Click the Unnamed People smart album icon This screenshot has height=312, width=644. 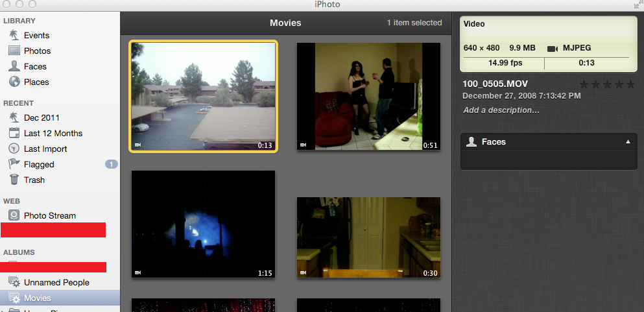tap(14, 282)
